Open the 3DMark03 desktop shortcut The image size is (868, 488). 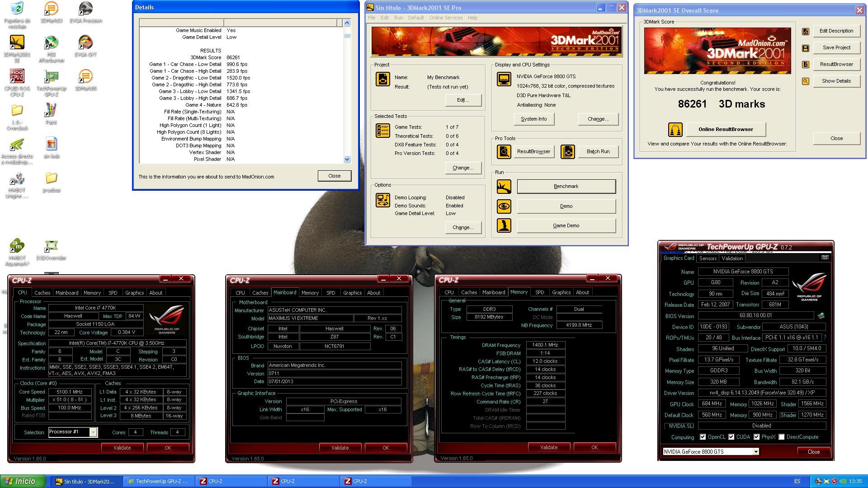tap(51, 12)
